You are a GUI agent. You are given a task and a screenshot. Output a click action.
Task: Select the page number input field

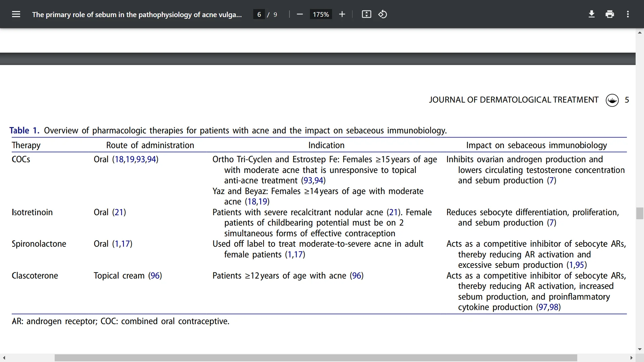point(259,14)
